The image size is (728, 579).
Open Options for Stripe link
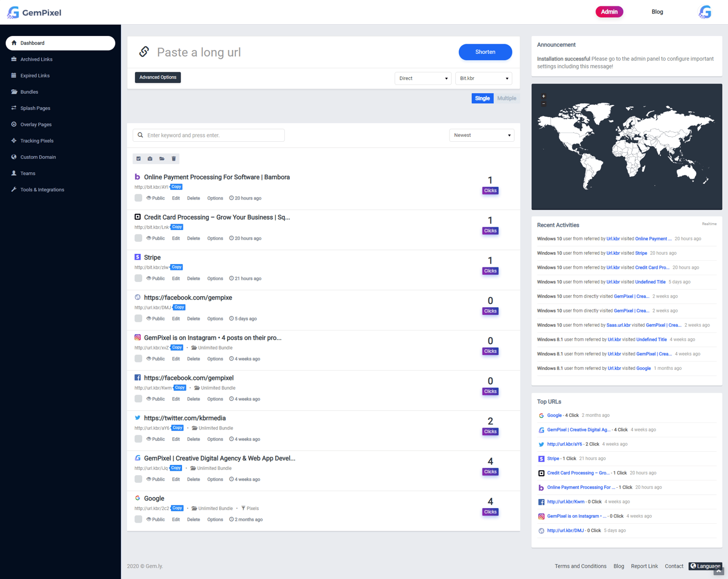coord(215,279)
